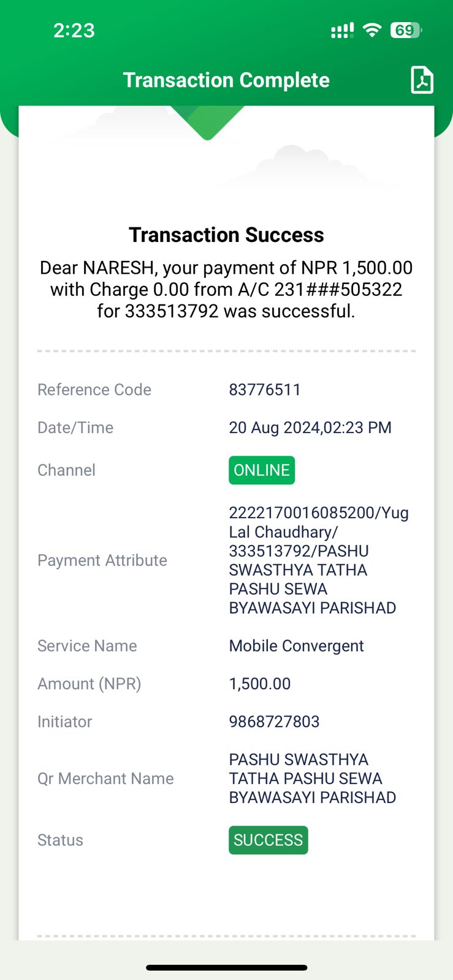Tap the Transaction Complete header title
The image size is (453, 980).
tap(226, 80)
